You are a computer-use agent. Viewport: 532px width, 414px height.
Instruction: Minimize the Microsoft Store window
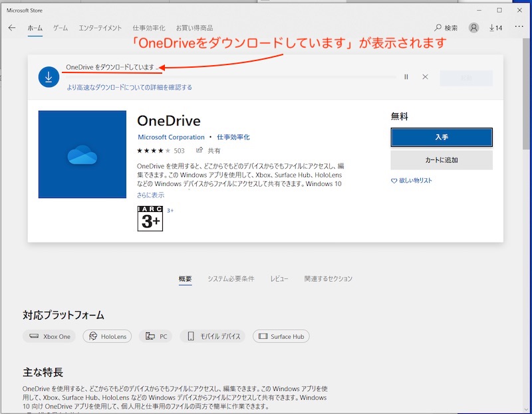pyautogui.click(x=479, y=10)
